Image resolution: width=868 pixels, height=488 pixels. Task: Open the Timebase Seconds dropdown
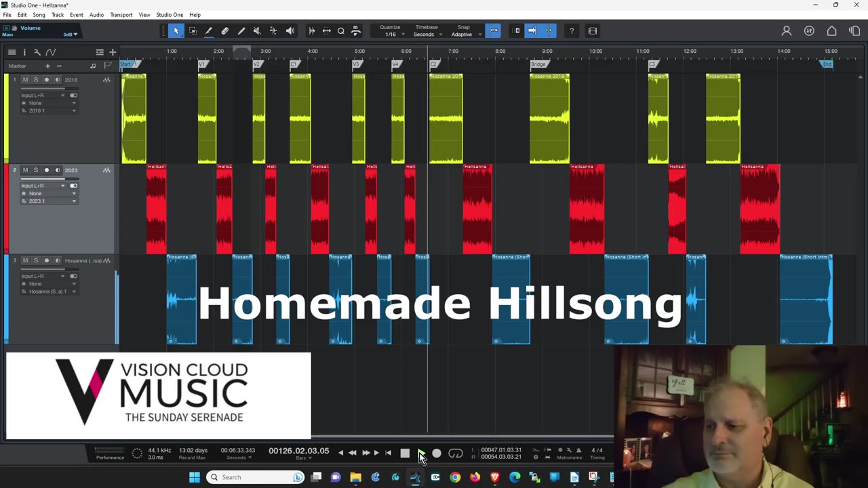tap(427, 35)
